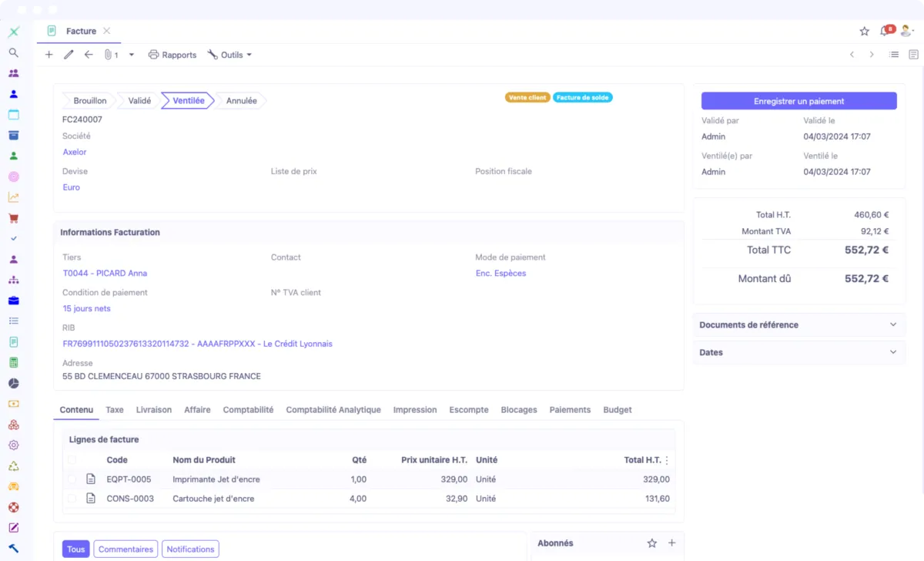The image size is (924, 561).
Task: Click the favorite star icon top right
Action: click(x=864, y=32)
